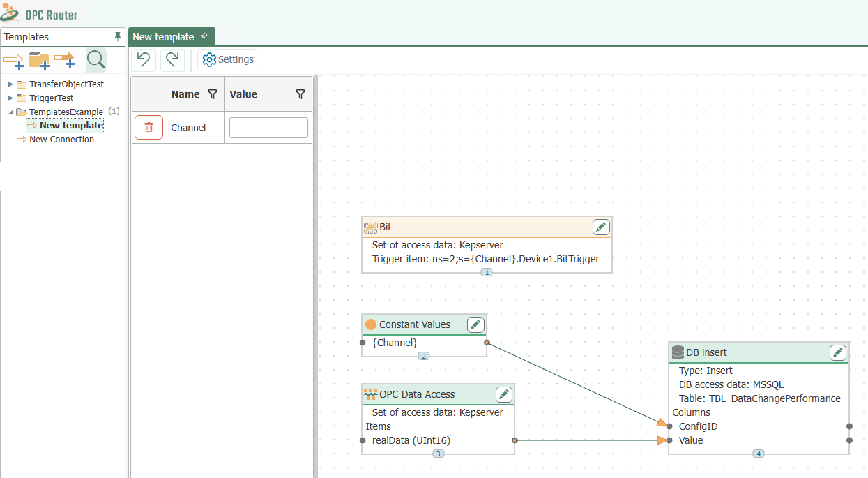Click the {Channel} output connector
Viewport: 868px width, 478px height.
(487, 343)
